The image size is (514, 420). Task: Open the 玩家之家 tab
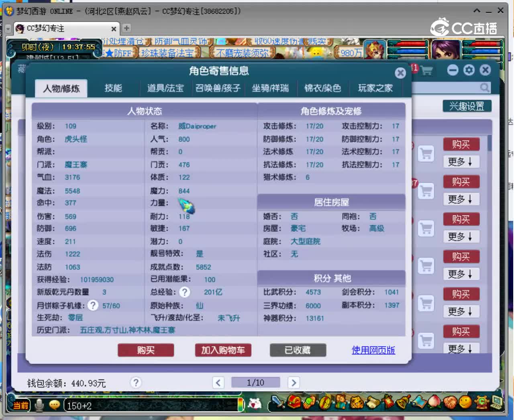click(375, 88)
